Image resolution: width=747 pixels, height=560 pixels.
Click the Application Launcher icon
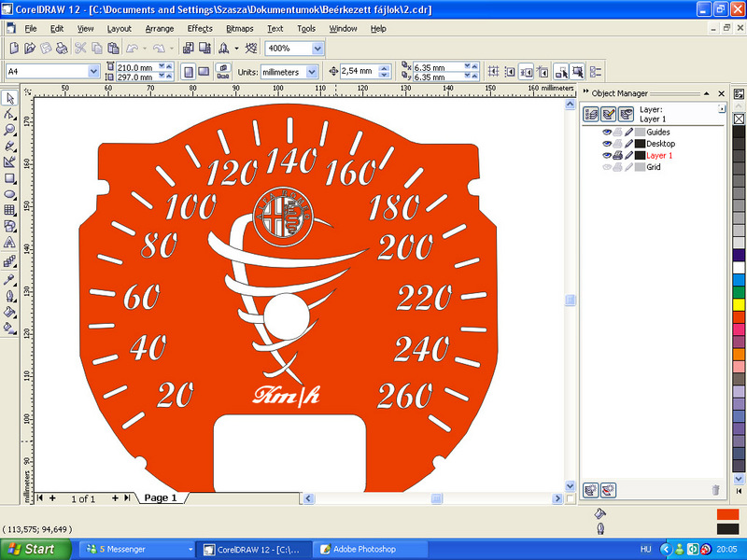click(223, 49)
